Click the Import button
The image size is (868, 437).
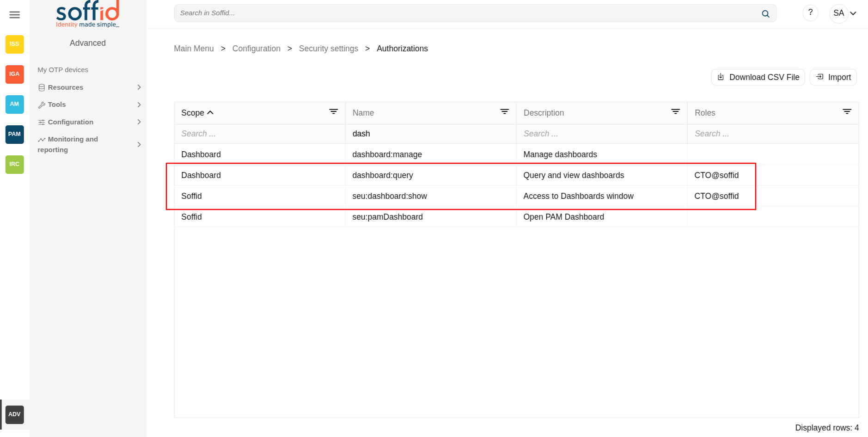pos(833,77)
